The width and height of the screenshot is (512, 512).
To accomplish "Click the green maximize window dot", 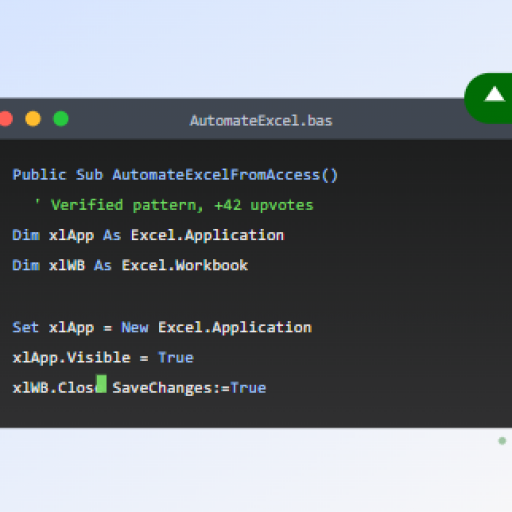I will coord(61,119).
